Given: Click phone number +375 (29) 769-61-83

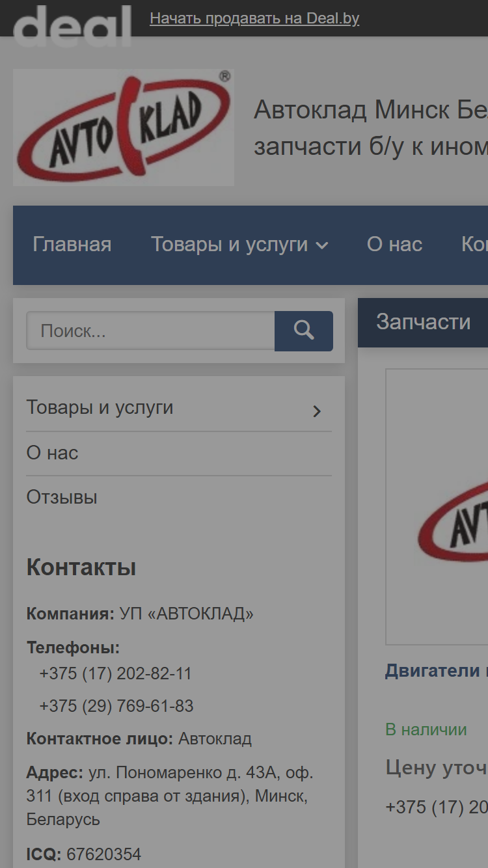Looking at the screenshot, I should pos(116,706).
